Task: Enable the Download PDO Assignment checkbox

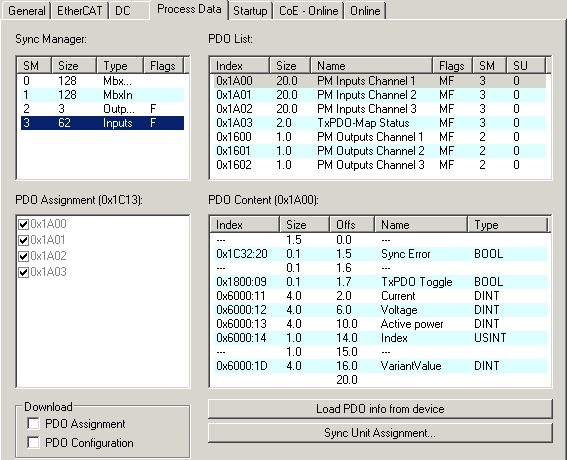Action: point(33,423)
